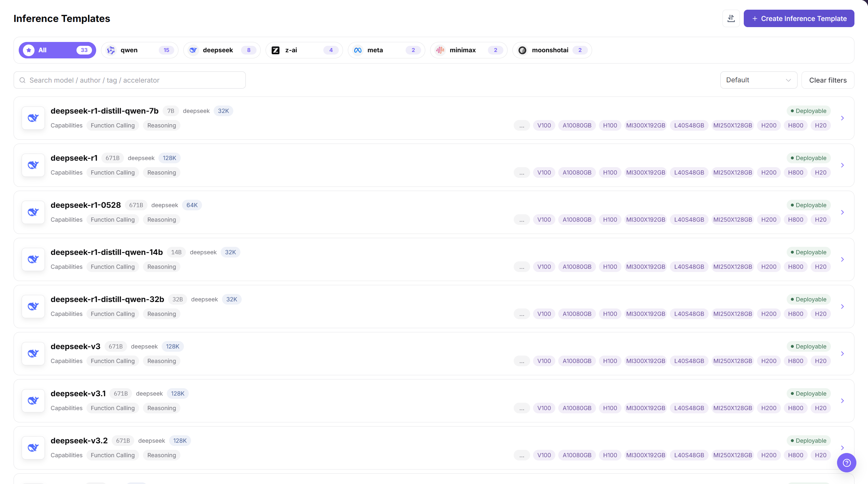Click the deepseek-r1-distill-qwen-14b model logo
The image size is (868, 484).
[x=33, y=259]
